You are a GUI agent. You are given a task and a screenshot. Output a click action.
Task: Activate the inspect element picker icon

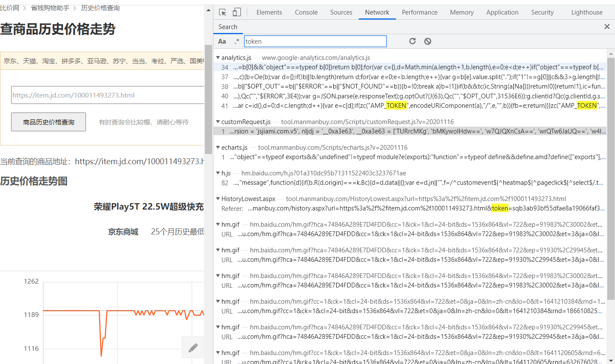click(x=222, y=12)
